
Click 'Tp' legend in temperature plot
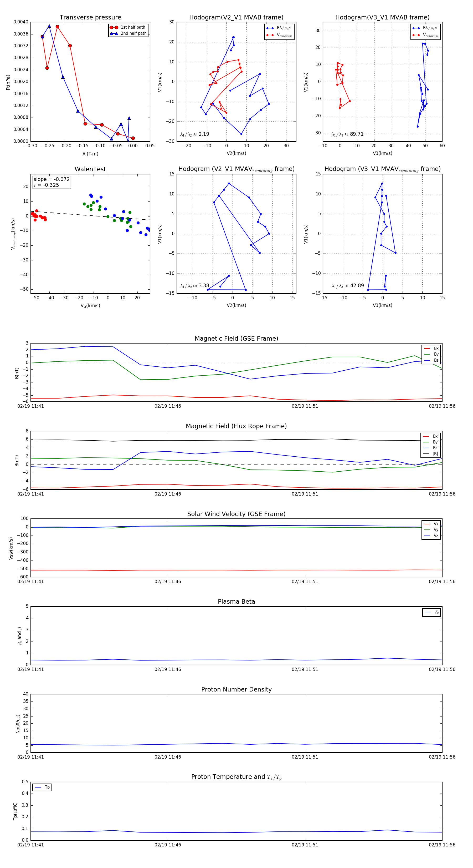[x=42, y=788]
